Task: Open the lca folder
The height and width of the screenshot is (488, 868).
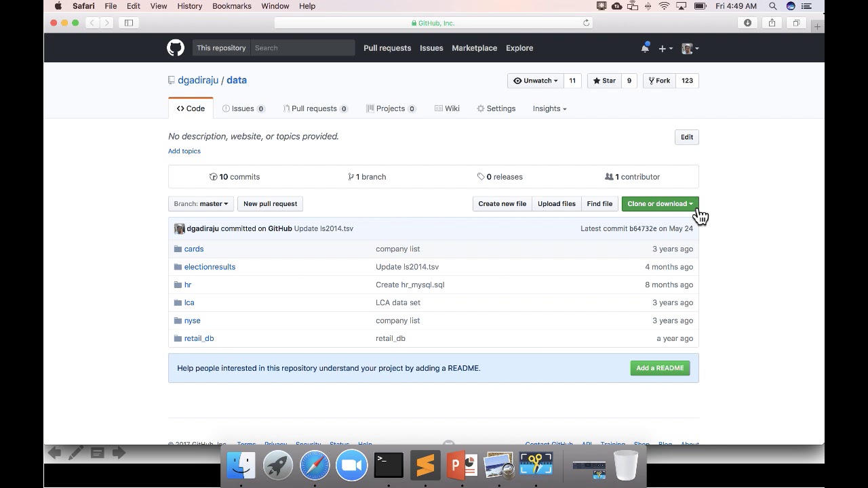Action: 189,303
